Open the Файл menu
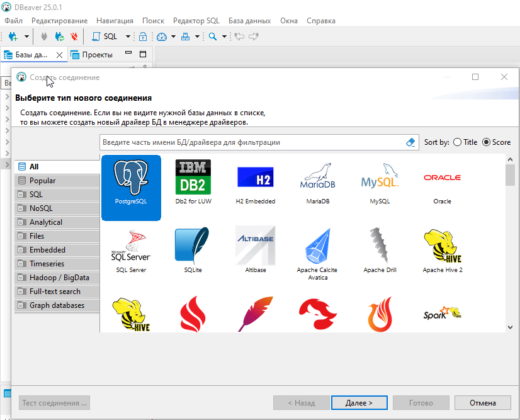The height and width of the screenshot is (420, 520). (14, 21)
